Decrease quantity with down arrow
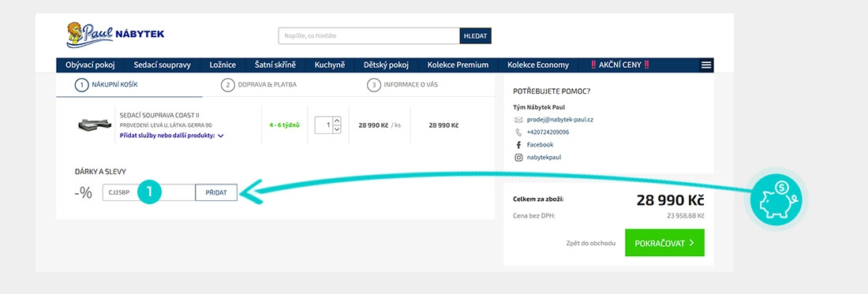This screenshot has width=868, height=294. [337, 129]
